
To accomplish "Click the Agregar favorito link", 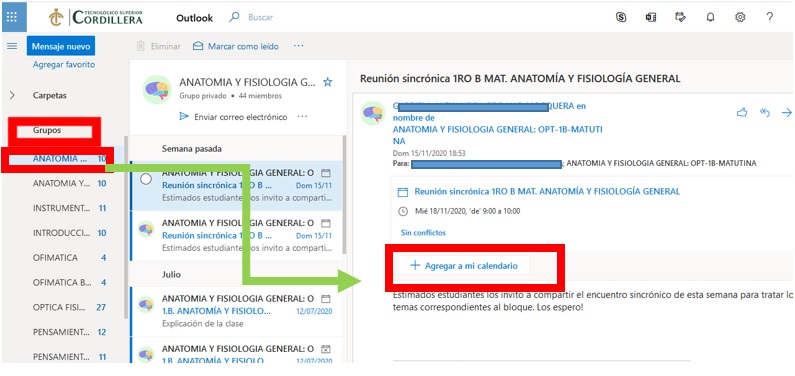I will coord(64,65).
